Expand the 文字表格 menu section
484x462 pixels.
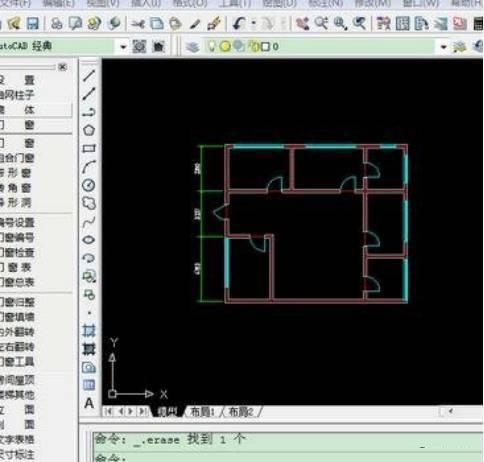(x=17, y=439)
